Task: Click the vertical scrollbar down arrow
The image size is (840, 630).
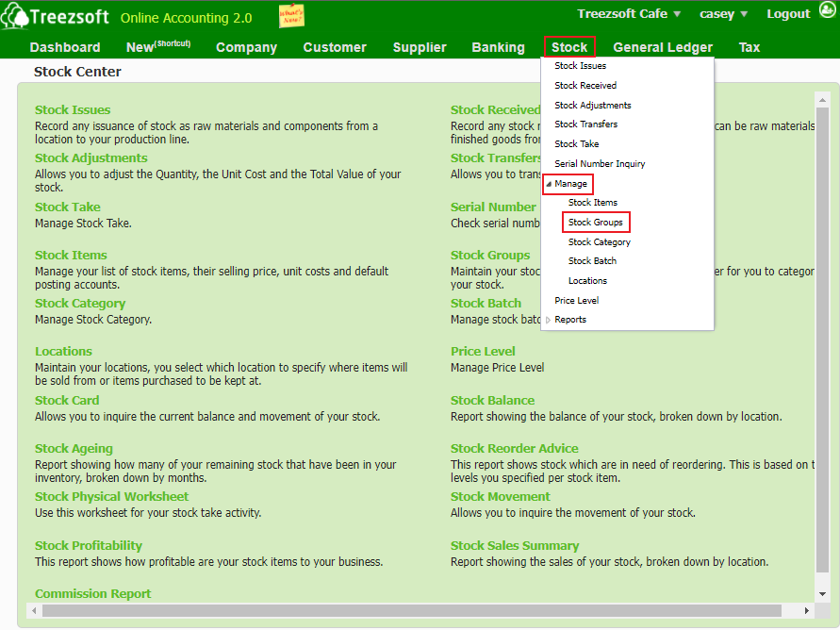Action: pyautogui.click(x=822, y=594)
